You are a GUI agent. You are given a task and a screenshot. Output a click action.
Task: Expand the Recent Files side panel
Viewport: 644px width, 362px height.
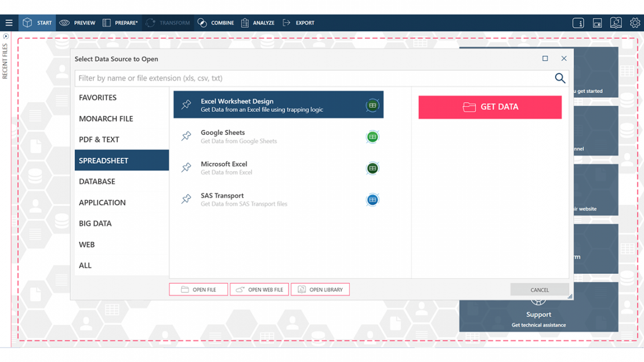click(x=5, y=35)
